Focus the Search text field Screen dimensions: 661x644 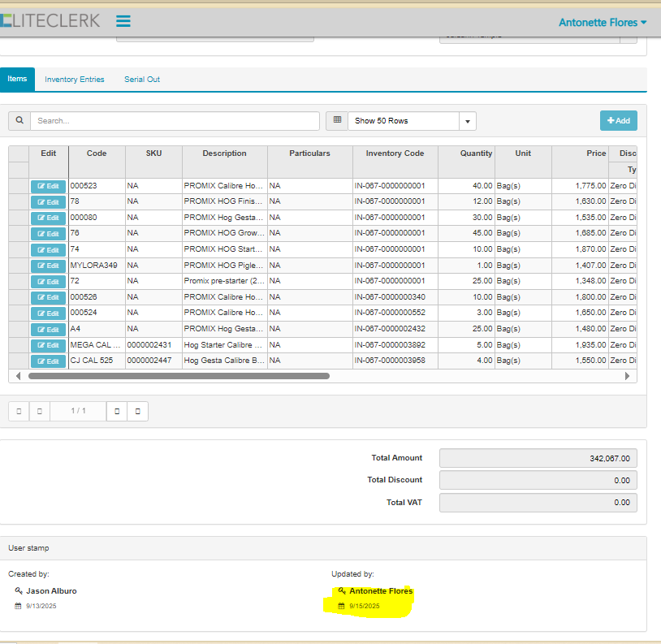point(175,121)
